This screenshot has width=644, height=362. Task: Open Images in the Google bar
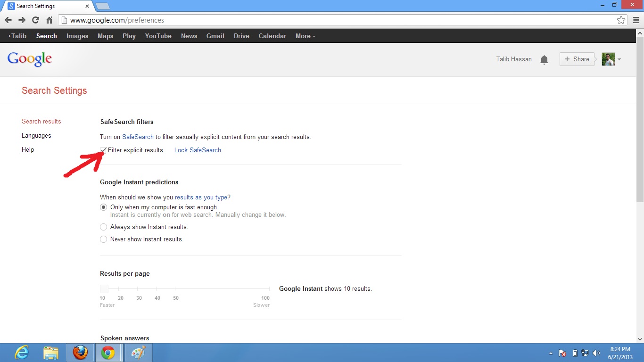pos(77,36)
